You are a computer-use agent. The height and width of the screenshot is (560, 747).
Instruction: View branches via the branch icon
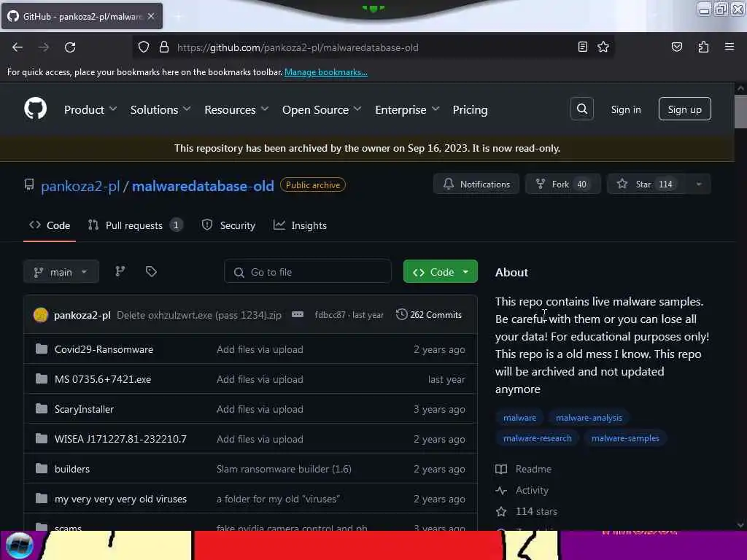[x=120, y=271]
